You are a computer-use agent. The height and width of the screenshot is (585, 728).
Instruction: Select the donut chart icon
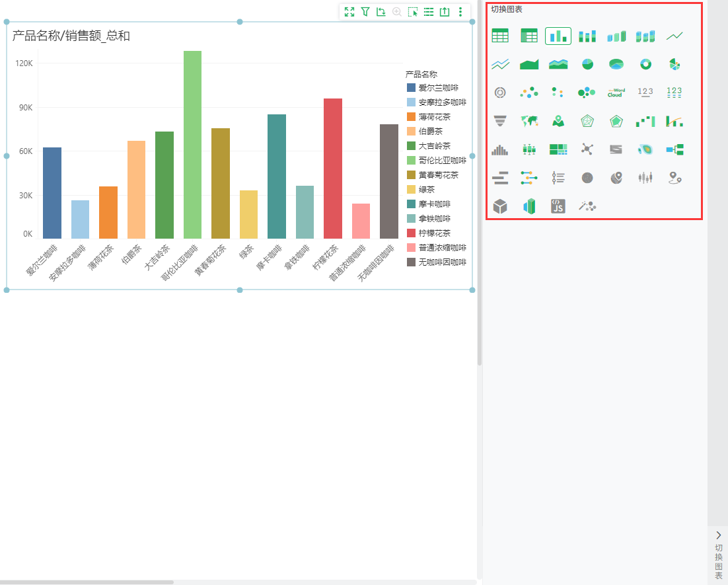pos(645,64)
